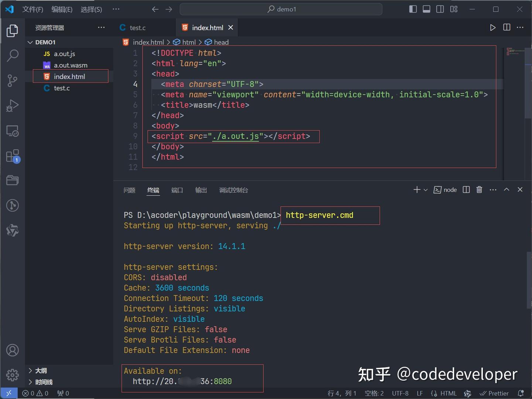
Task: Switch to the test.c editor tab
Action: point(137,28)
